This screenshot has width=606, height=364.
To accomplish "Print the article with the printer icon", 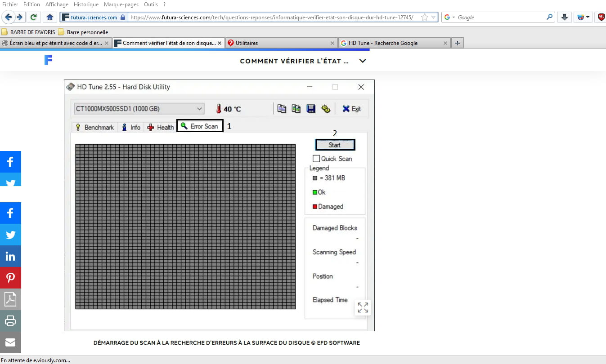I will (x=10, y=321).
